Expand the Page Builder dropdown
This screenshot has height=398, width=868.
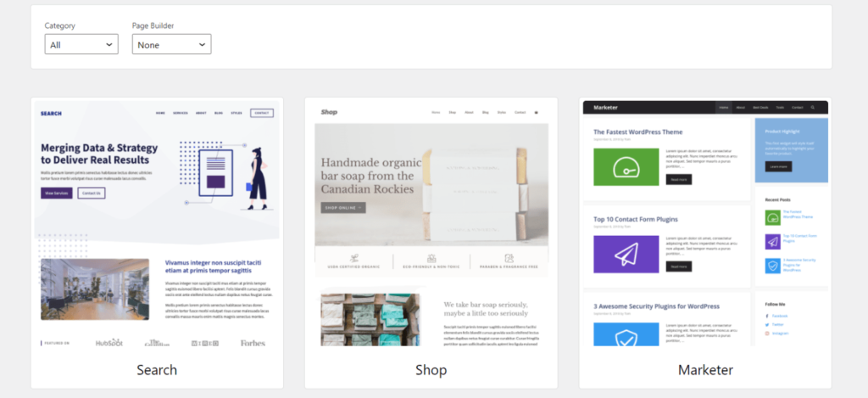coord(171,44)
